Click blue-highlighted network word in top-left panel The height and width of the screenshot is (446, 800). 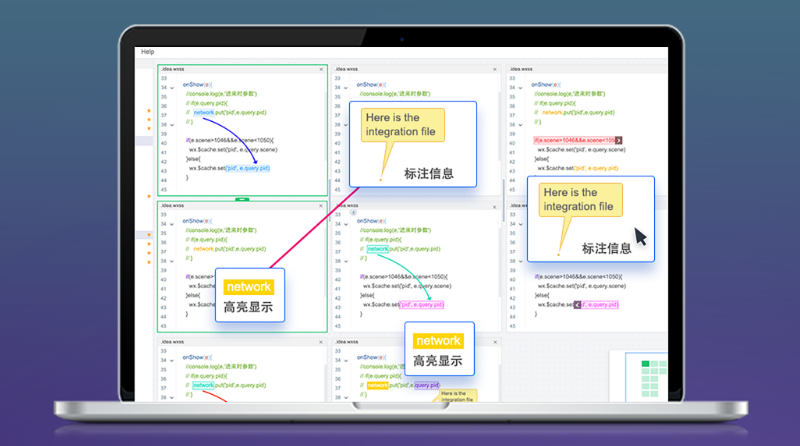[204, 113]
